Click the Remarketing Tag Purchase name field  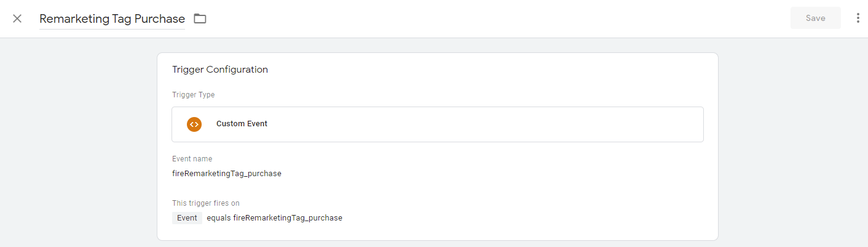[112, 19]
